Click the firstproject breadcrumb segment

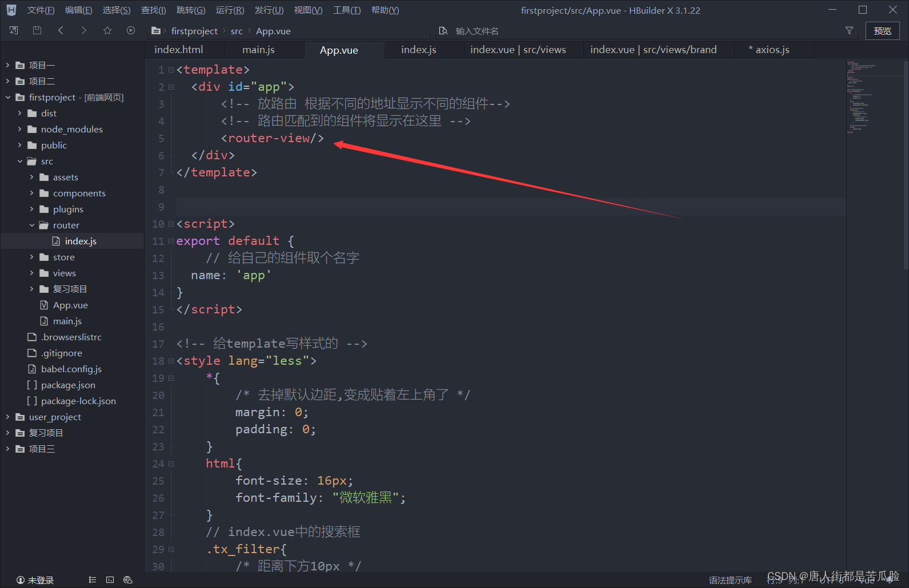pos(194,31)
